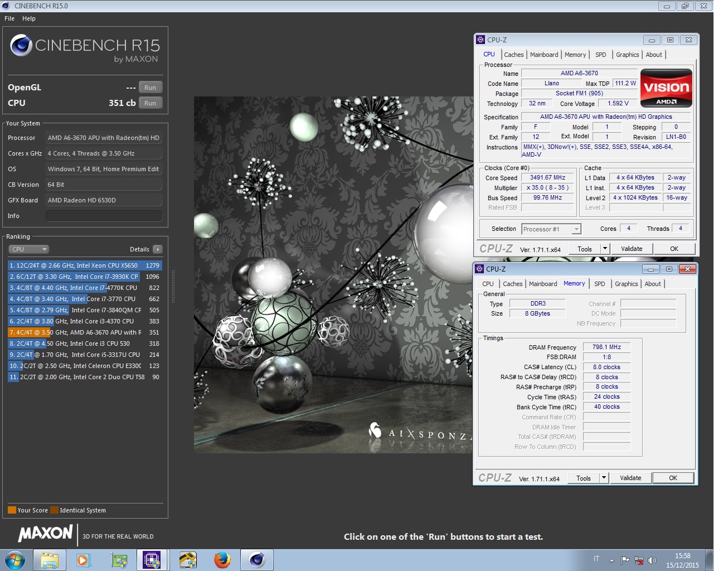
Task: Click the DRAM Frequency 798.1 MHz field
Action: coord(606,347)
